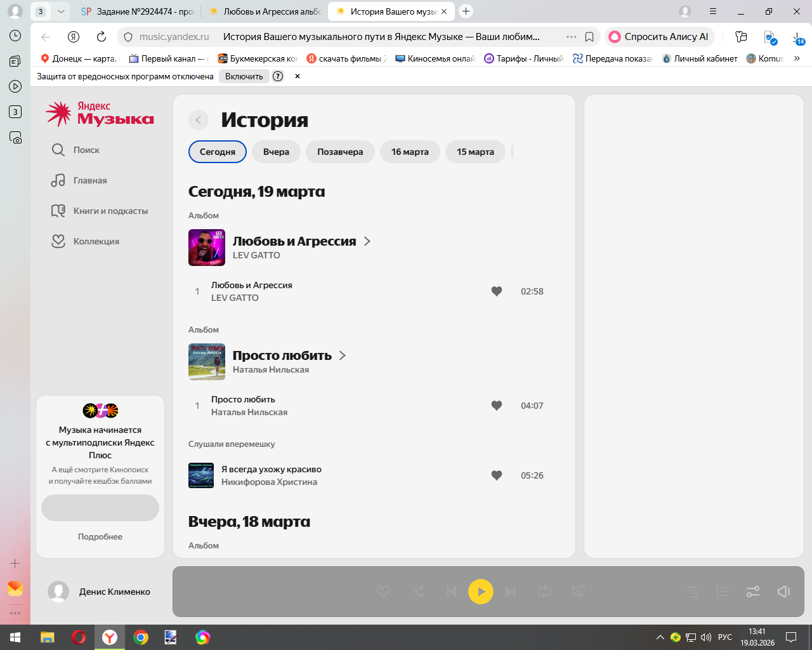This screenshot has height=650, width=812.
Task: Toggle shuffle in the player bar
Action: tap(417, 592)
